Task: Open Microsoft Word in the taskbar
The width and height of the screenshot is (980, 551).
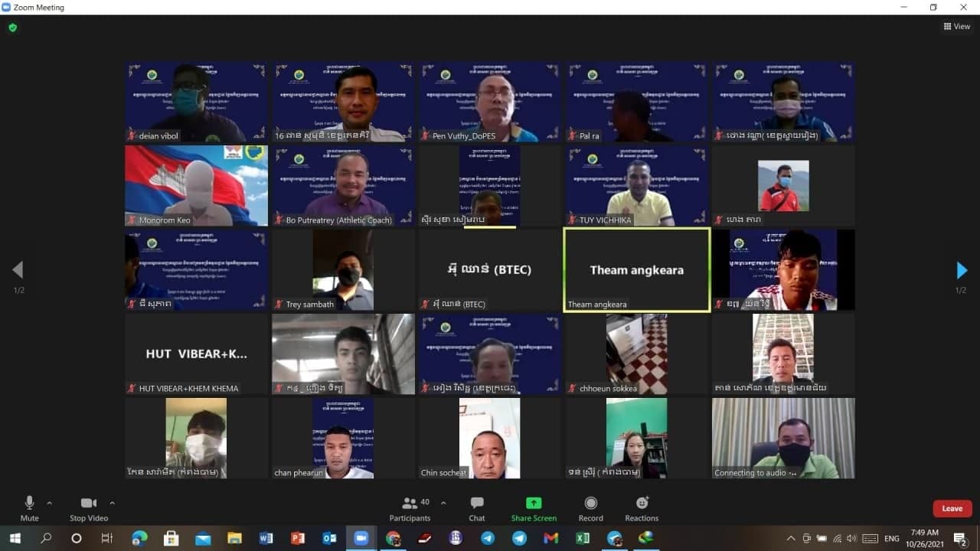Action: click(x=266, y=538)
